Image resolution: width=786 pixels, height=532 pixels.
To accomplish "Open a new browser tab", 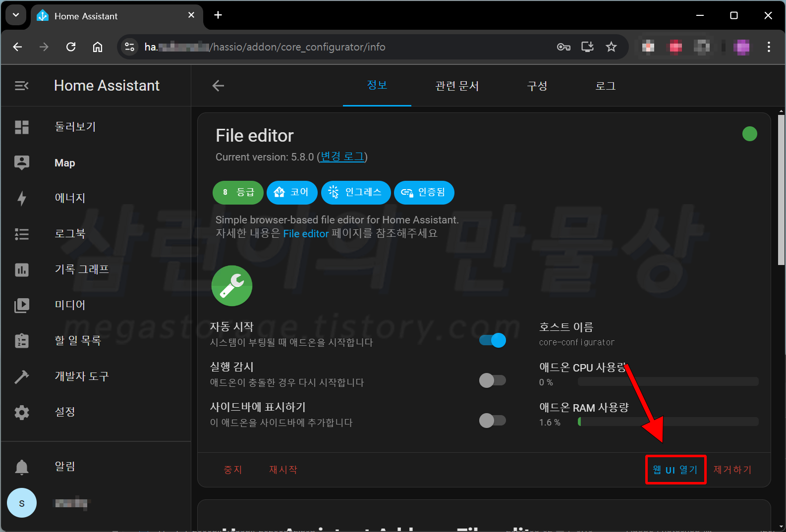I will point(218,15).
